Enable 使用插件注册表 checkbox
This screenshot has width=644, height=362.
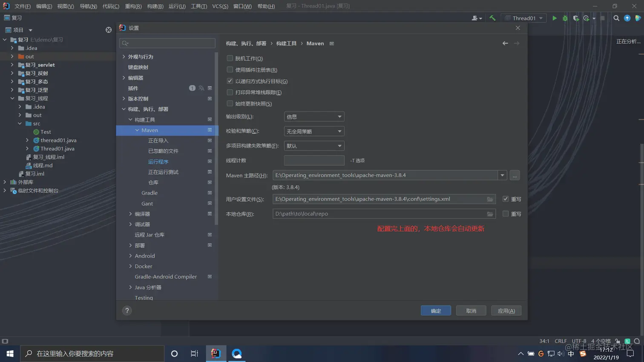coord(230,70)
